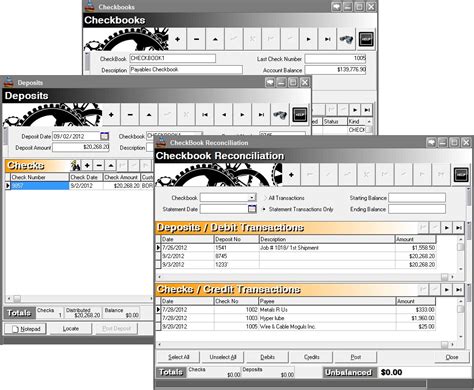Image resolution: width=474 pixels, height=390 pixels.
Task: Click horizontal scrollbar in Deposits Checks grid
Action: pyautogui.click(x=79, y=298)
